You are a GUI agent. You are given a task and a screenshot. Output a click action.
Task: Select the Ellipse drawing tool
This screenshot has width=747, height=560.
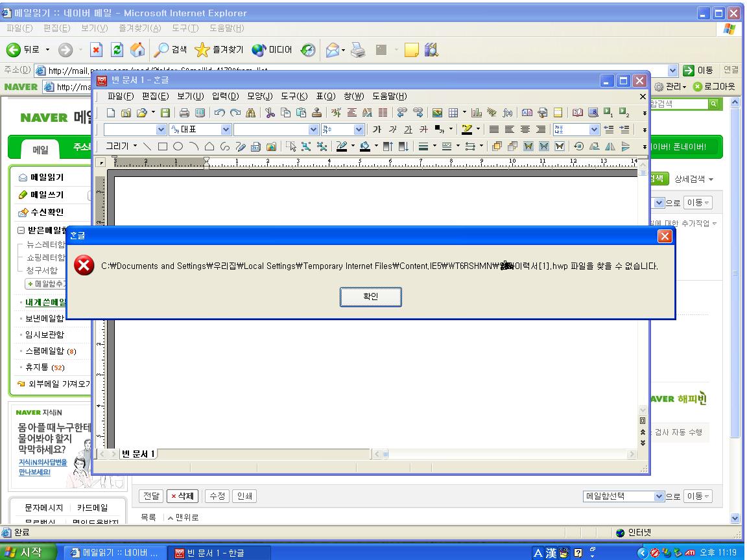point(178,146)
